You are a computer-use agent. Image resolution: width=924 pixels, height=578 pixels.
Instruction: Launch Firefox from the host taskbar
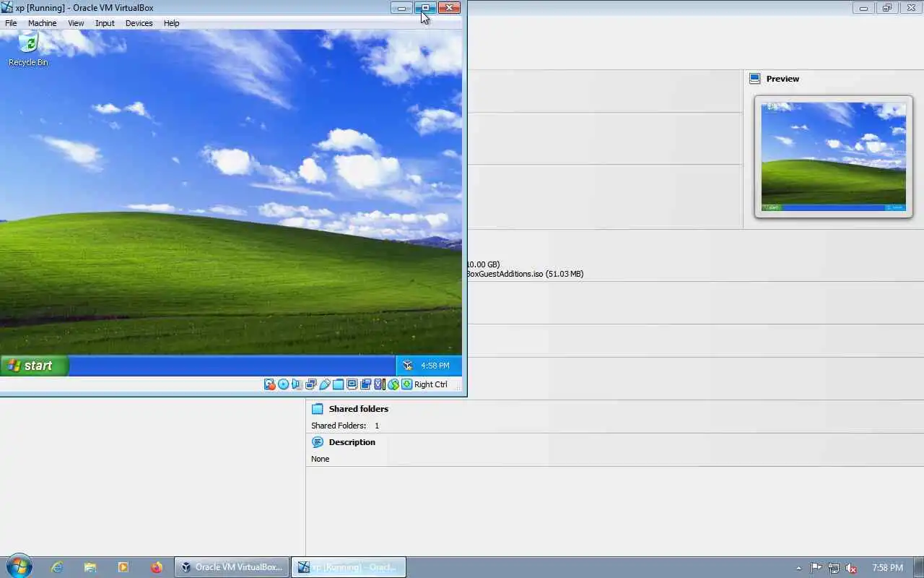point(157,567)
